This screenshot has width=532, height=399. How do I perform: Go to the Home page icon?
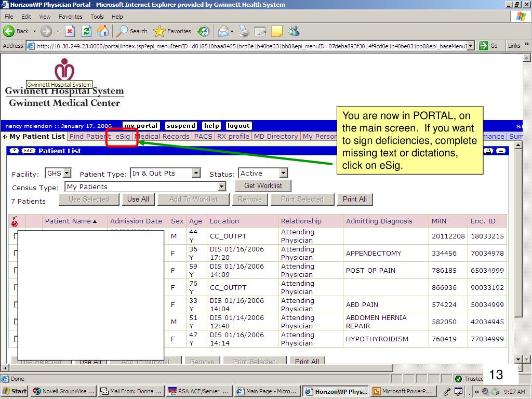(x=103, y=31)
